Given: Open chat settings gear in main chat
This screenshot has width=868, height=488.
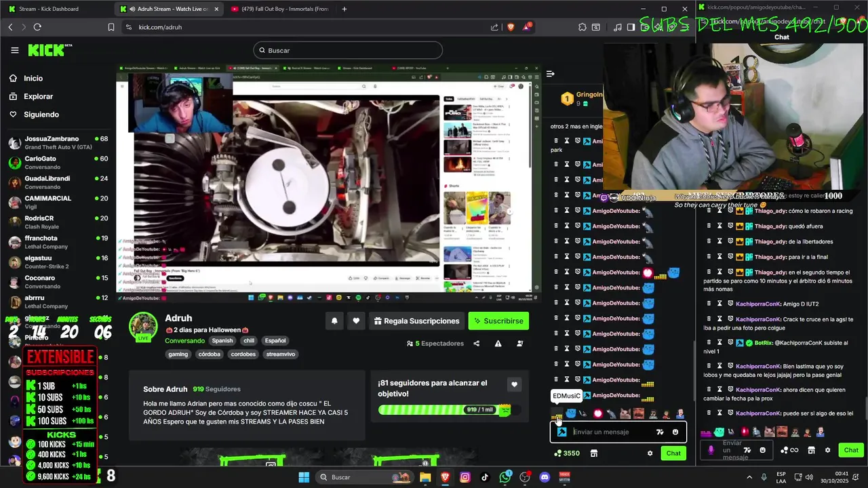Looking at the screenshot, I should [650, 453].
